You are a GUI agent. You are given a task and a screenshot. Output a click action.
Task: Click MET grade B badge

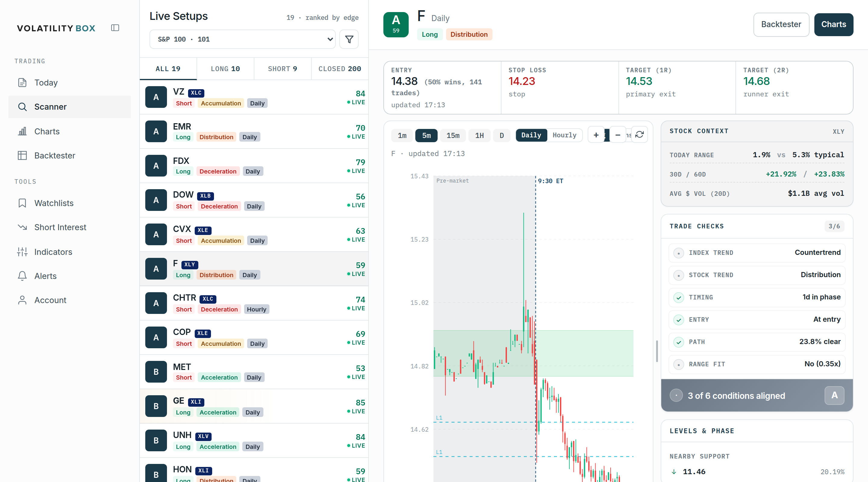pyautogui.click(x=156, y=371)
